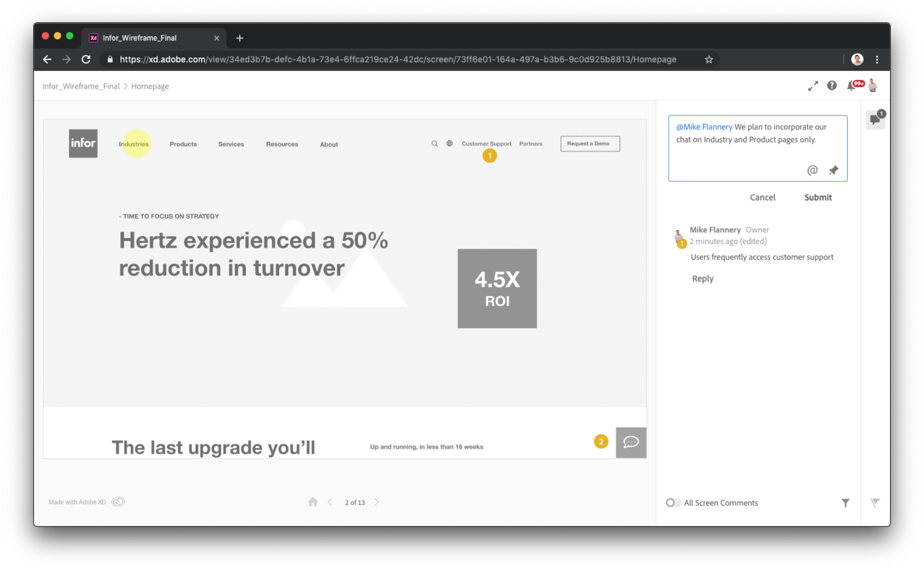Select comment pin number 1

coord(490,156)
